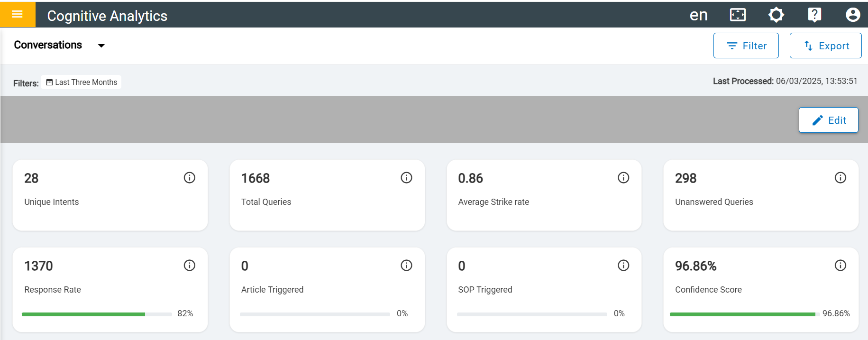868x340 pixels.
Task: Click the Conversations heading label
Action: pos(48,45)
